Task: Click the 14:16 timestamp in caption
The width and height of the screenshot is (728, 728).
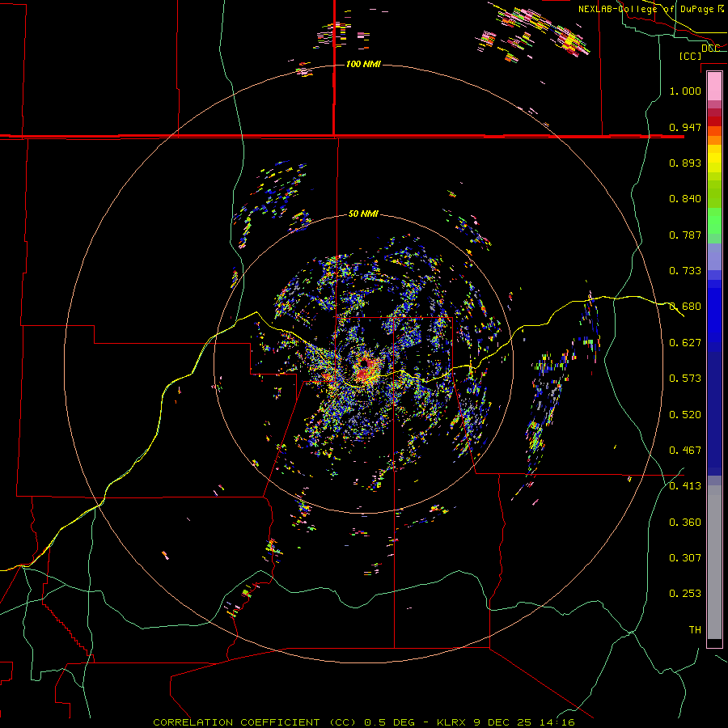Action: (x=558, y=722)
